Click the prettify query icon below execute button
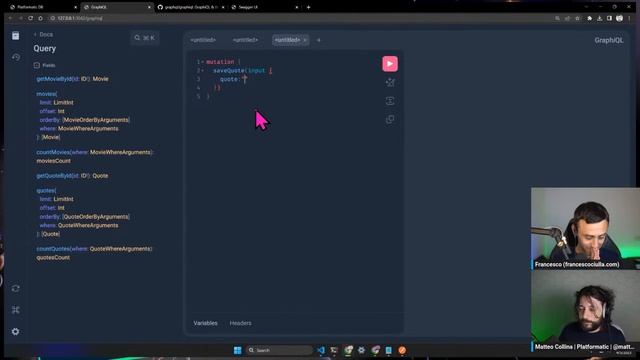Viewport: 640px width, 360px height. (x=390, y=82)
